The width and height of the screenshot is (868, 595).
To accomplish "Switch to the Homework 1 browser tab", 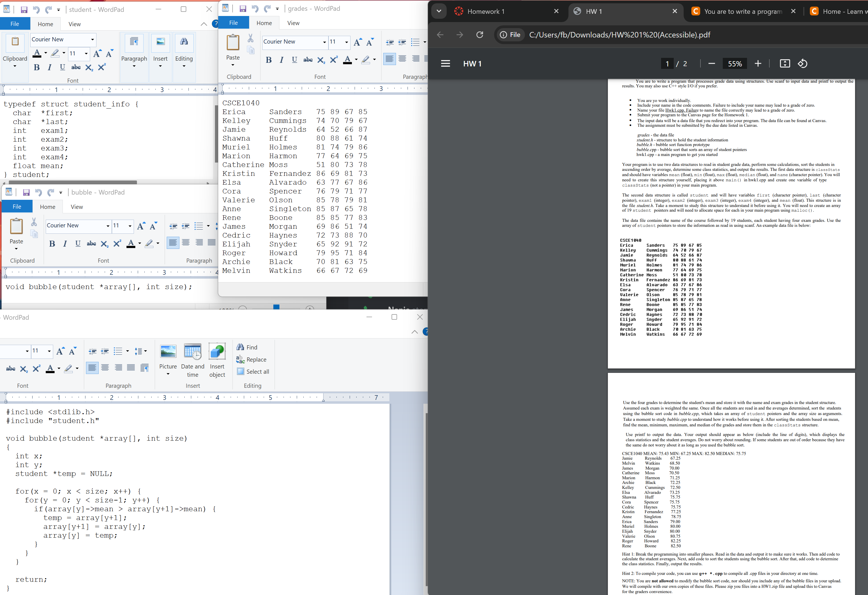I will click(x=486, y=11).
